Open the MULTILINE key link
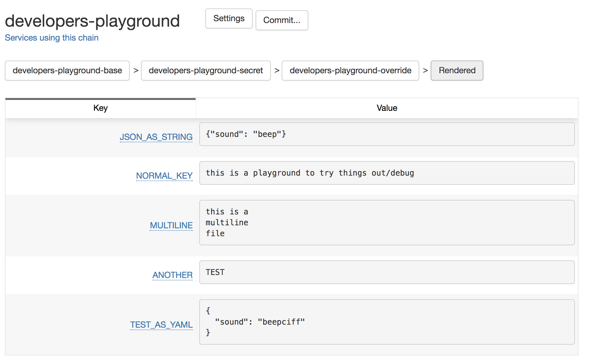 tap(171, 225)
